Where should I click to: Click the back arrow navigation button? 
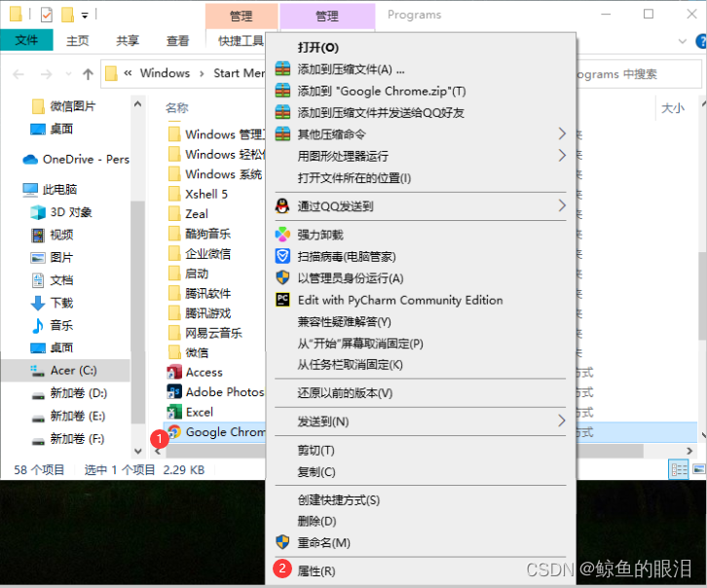click(x=19, y=74)
